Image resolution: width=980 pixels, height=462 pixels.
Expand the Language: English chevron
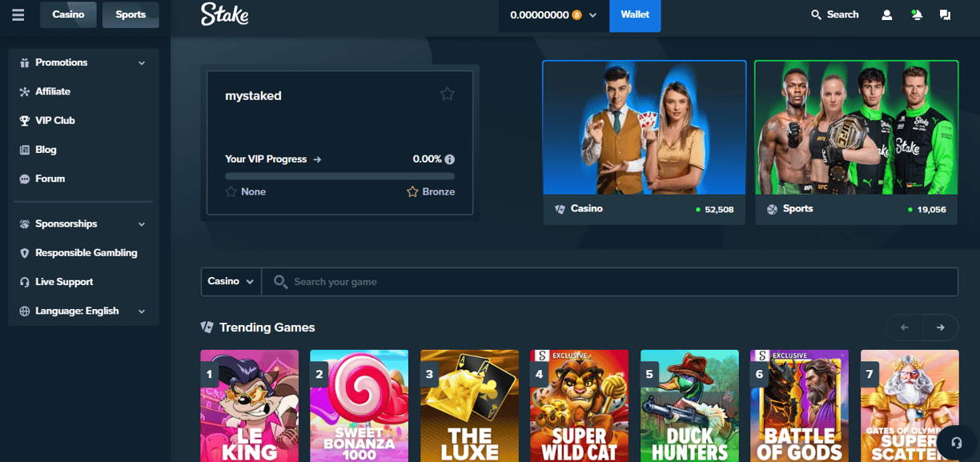click(x=142, y=311)
